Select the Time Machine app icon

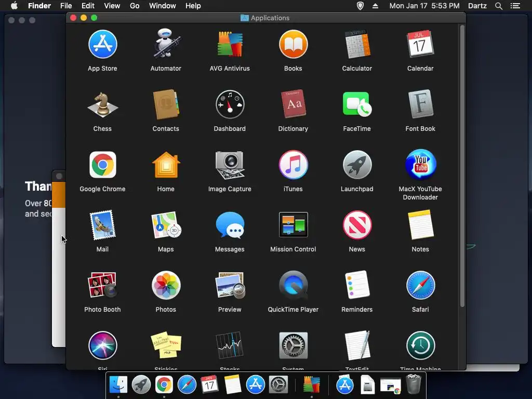[420, 345]
